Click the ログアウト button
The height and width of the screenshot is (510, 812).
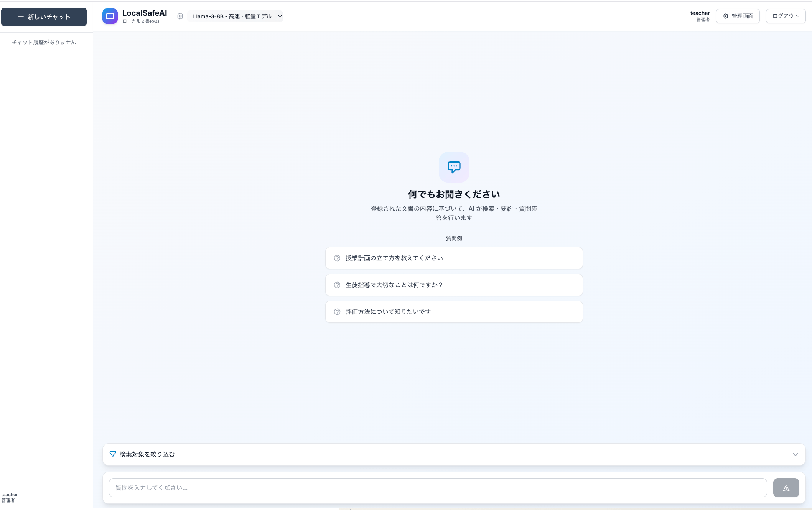click(785, 16)
